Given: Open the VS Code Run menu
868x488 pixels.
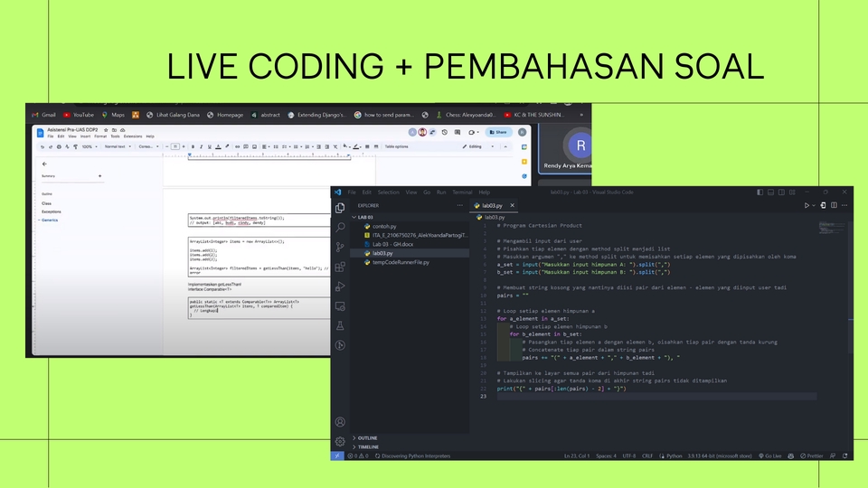Looking at the screenshot, I should (441, 192).
